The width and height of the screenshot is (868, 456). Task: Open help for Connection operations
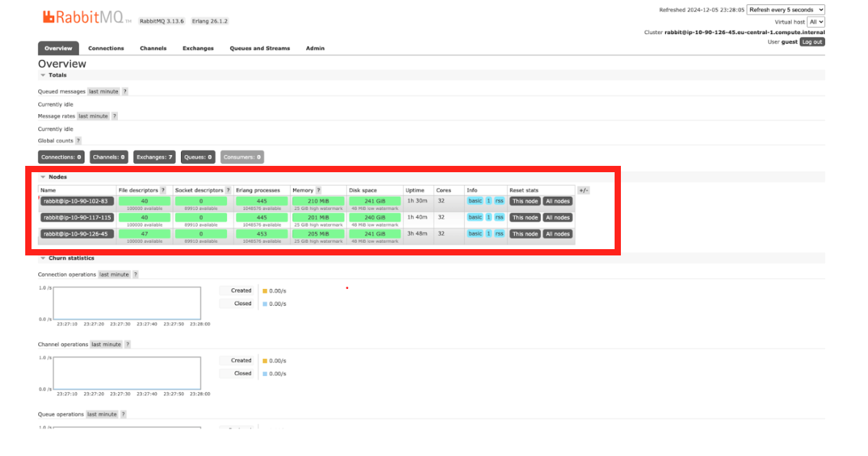pyautogui.click(x=136, y=274)
